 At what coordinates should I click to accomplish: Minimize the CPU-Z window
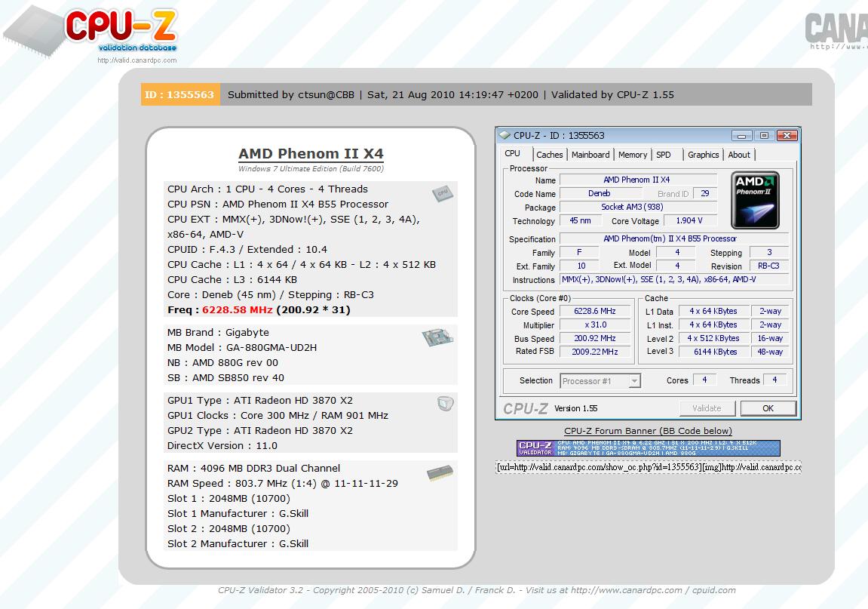[x=741, y=135]
